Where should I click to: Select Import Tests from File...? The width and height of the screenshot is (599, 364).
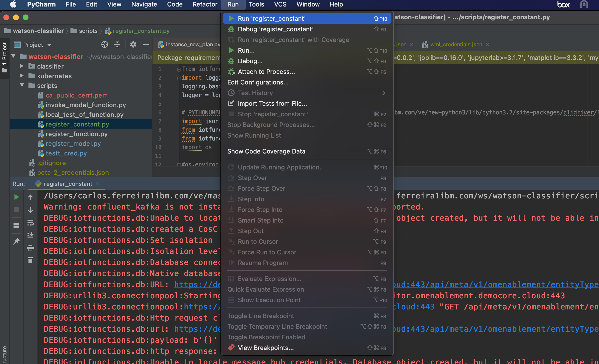[x=307, y=104]
